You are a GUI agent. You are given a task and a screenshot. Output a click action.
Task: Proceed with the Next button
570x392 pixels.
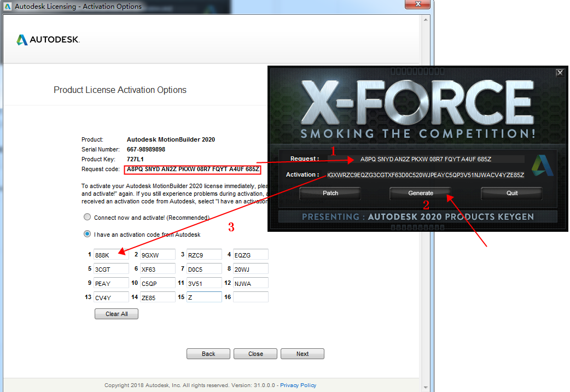[303, 354]
